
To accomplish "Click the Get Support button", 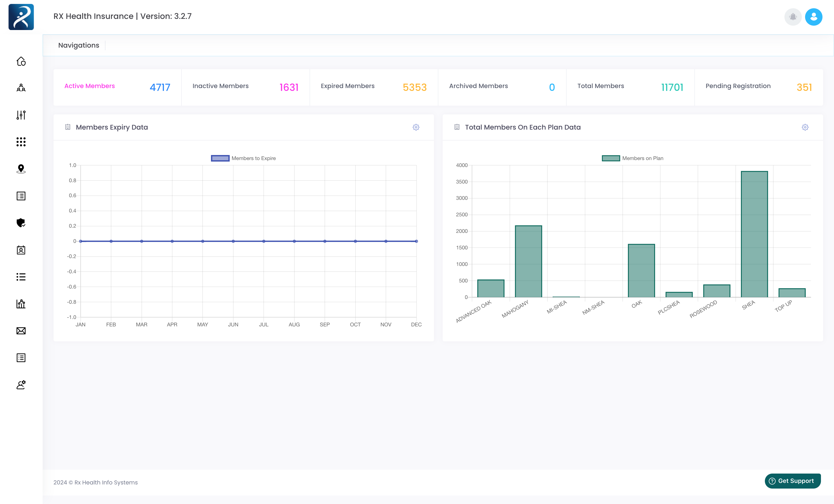I will tap(793, 481).
